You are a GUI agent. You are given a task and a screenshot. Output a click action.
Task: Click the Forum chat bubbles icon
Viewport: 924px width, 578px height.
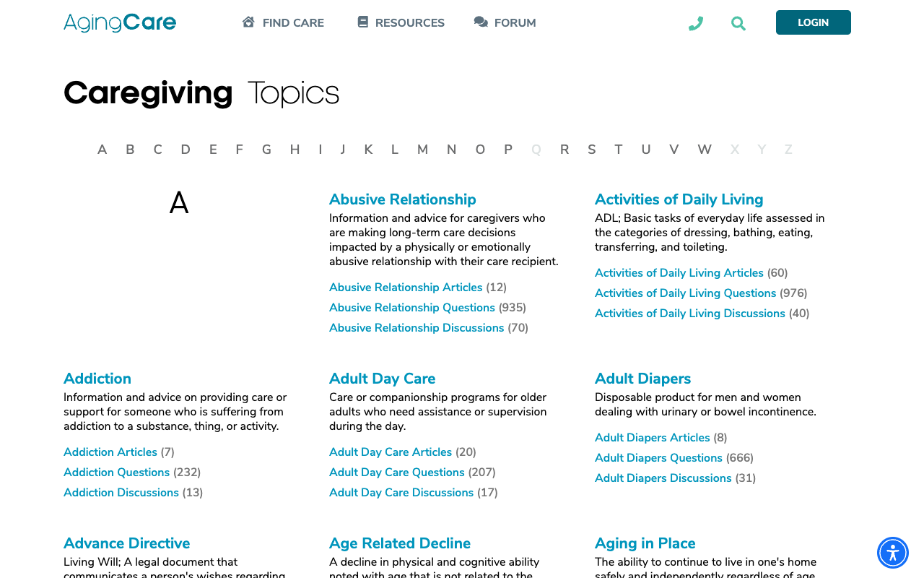click(x=481, y=22)
